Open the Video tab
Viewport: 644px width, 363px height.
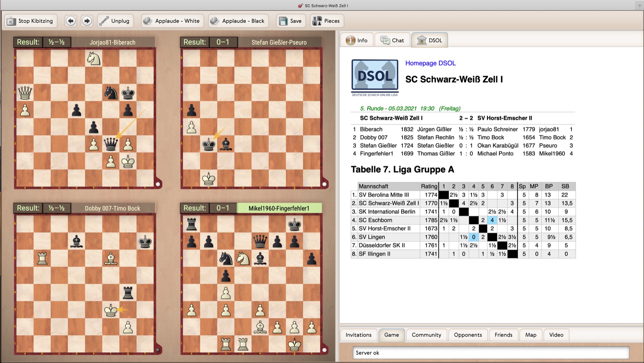pos(556,335)
